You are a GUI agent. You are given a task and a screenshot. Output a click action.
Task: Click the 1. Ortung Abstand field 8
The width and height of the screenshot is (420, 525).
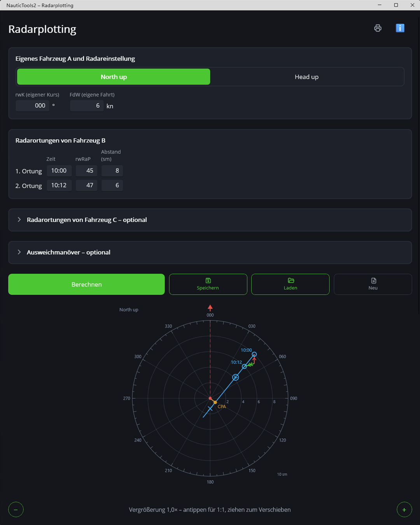click(112, 170)
